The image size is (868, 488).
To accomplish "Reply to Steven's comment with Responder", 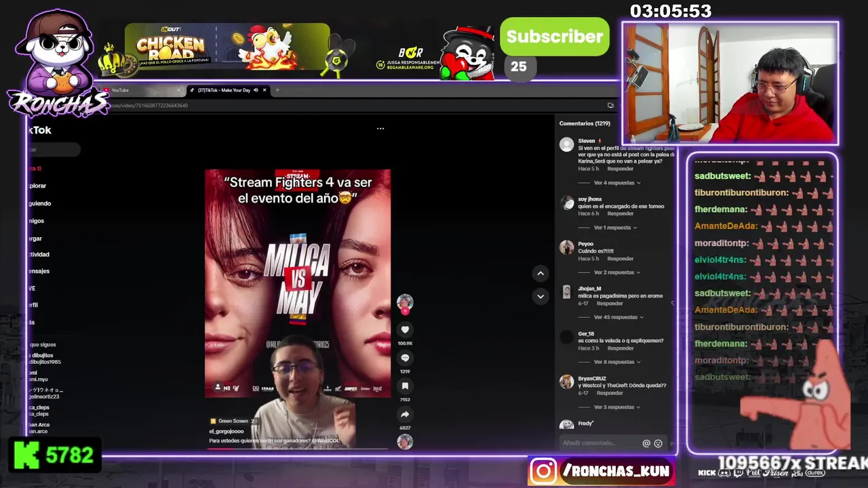I will (620, 169).
